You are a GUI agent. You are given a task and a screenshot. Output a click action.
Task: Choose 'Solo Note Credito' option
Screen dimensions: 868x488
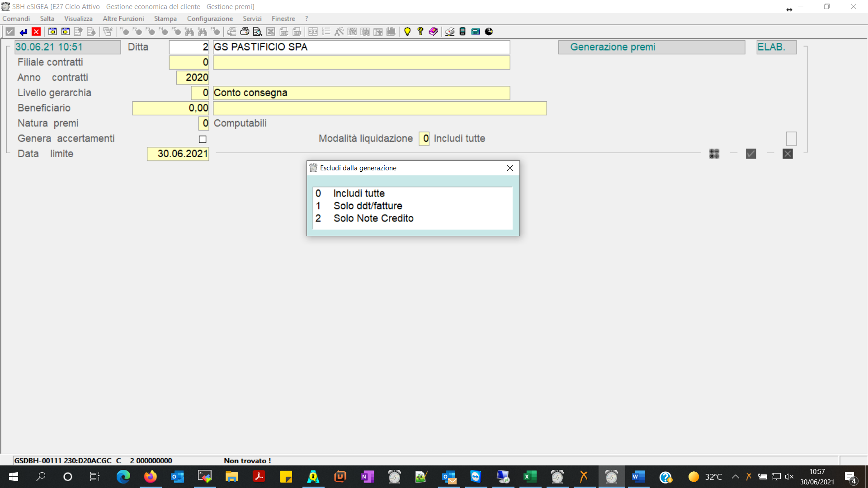[373, 219]
